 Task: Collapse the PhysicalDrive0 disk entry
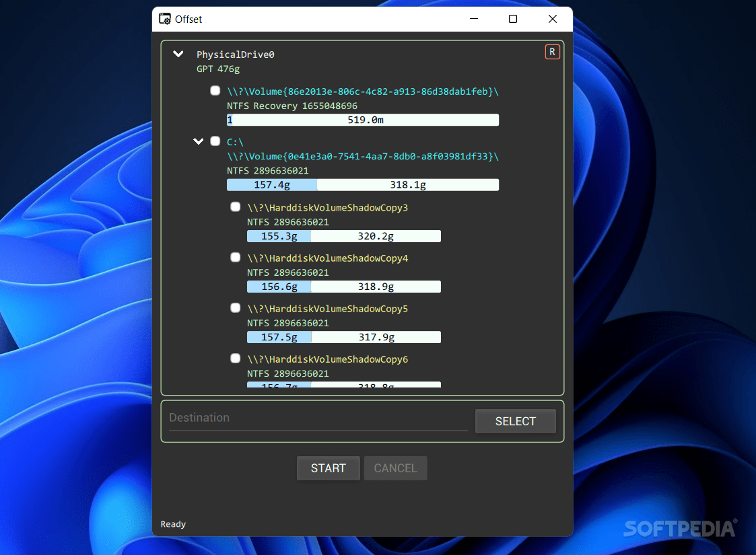(x=178, y=54)
